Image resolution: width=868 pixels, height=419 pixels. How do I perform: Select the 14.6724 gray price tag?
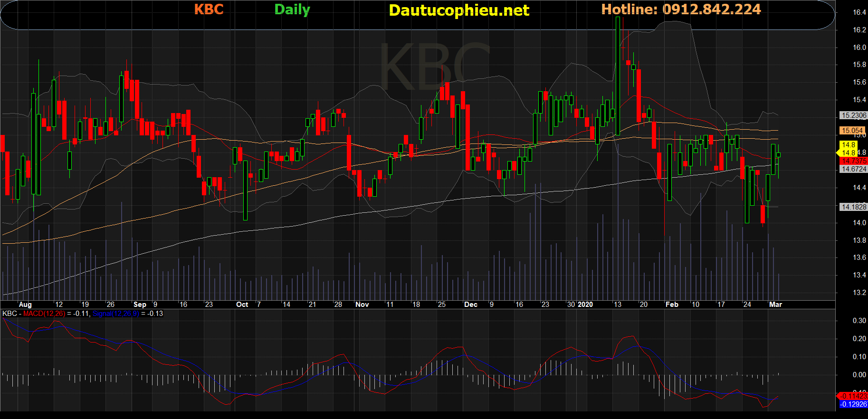coord(853,169)
